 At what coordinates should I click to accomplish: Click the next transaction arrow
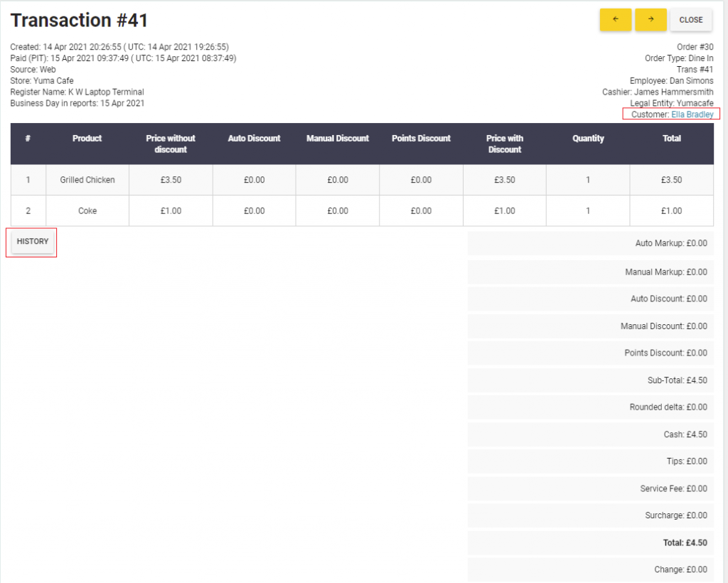tap(650, 20)
